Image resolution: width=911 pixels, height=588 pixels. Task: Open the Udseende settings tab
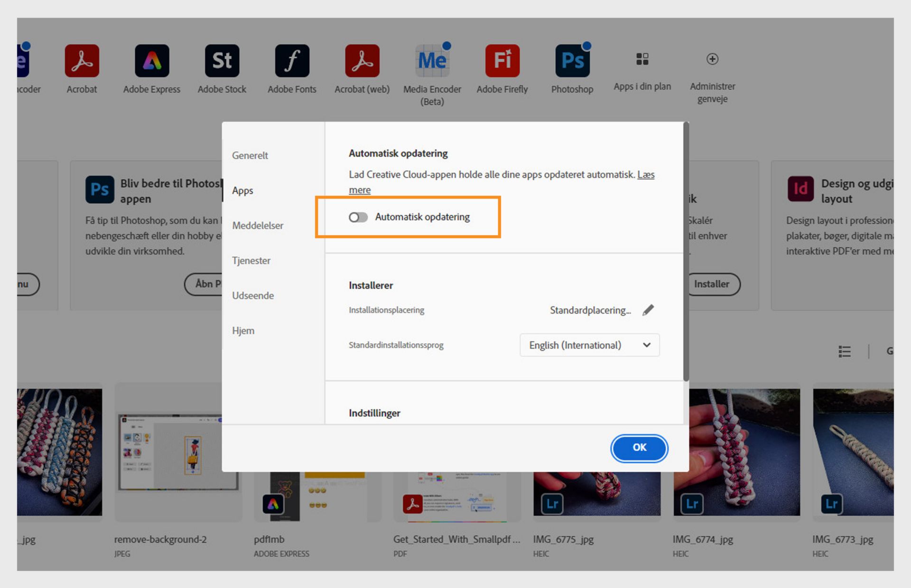tap(253, 296)
